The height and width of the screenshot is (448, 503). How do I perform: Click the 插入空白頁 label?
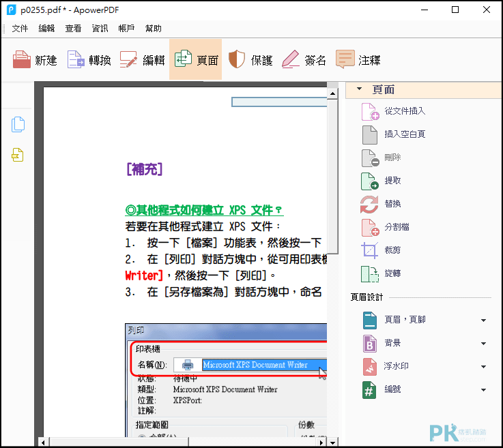[405, 134]
